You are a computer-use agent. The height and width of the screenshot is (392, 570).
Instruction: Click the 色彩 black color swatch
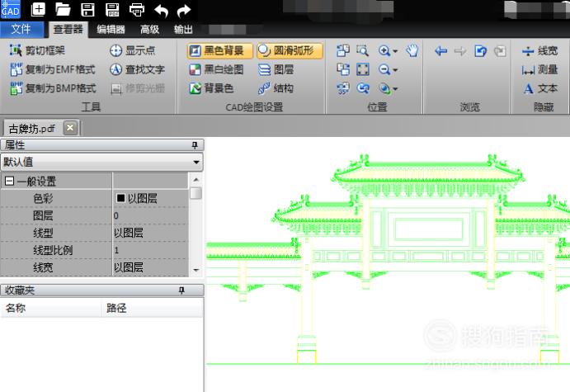(120, 198)
